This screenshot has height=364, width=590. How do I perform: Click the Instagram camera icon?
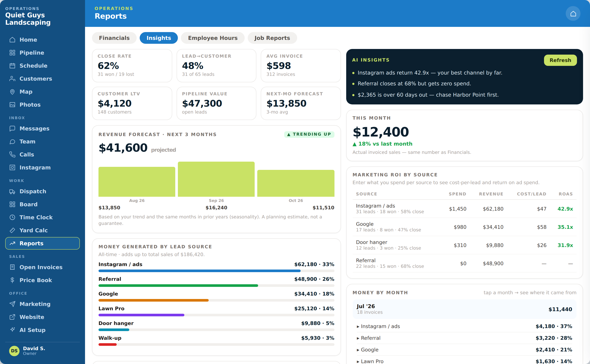point(12,167)
